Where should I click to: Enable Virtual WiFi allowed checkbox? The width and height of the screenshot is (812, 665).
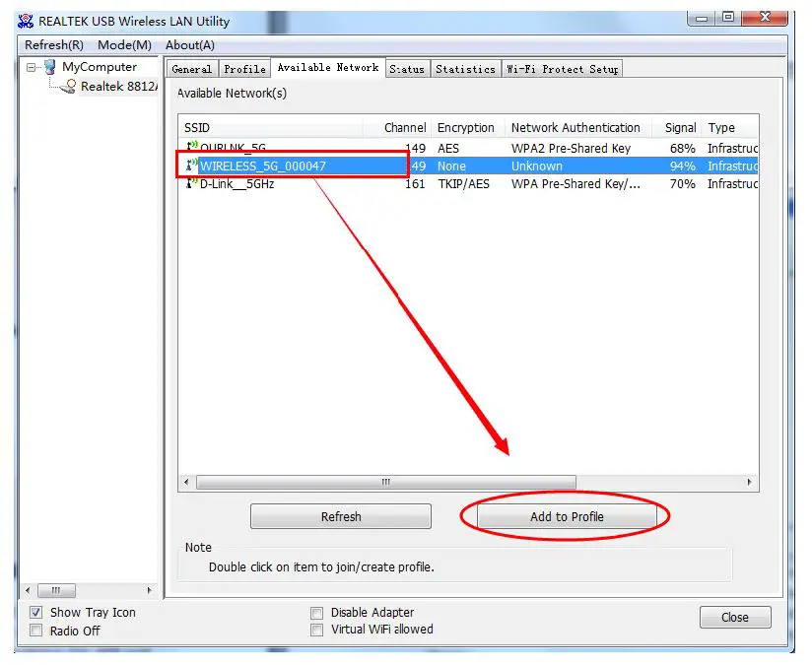316,630
